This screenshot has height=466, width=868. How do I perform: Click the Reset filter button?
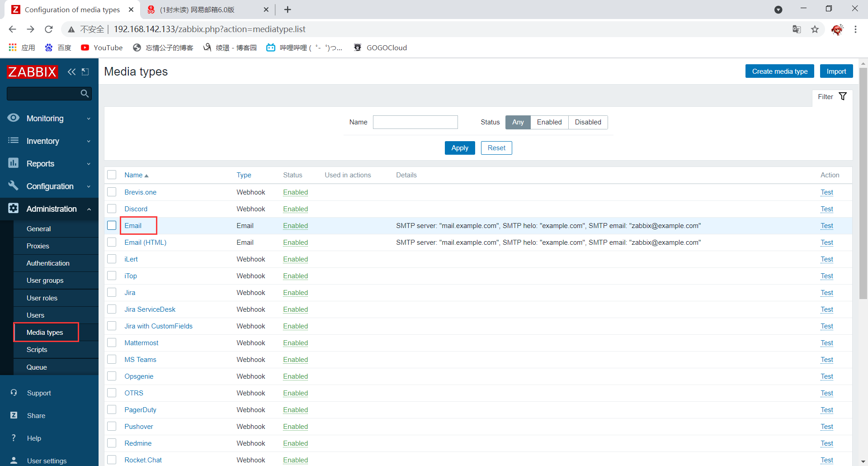point(496,148)
